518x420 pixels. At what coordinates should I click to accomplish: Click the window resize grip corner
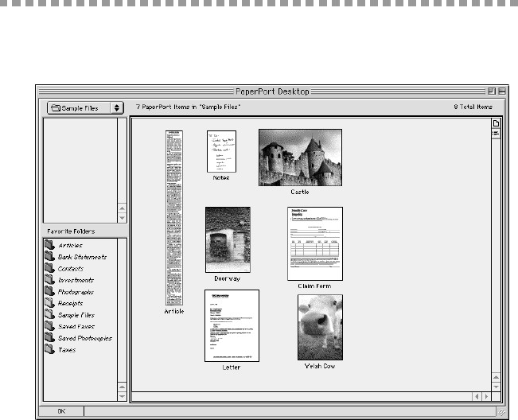[501, 412]
